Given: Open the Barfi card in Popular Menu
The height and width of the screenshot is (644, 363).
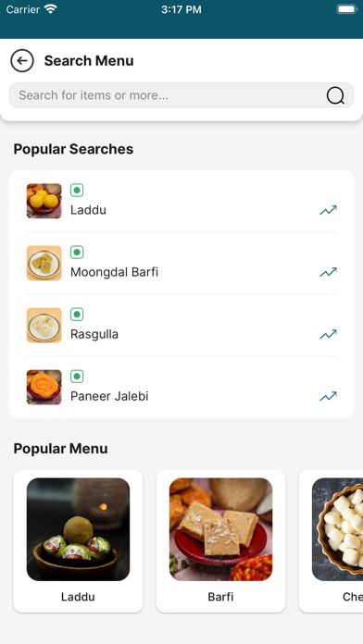Looking at the screenshot, I should (220, 541).
